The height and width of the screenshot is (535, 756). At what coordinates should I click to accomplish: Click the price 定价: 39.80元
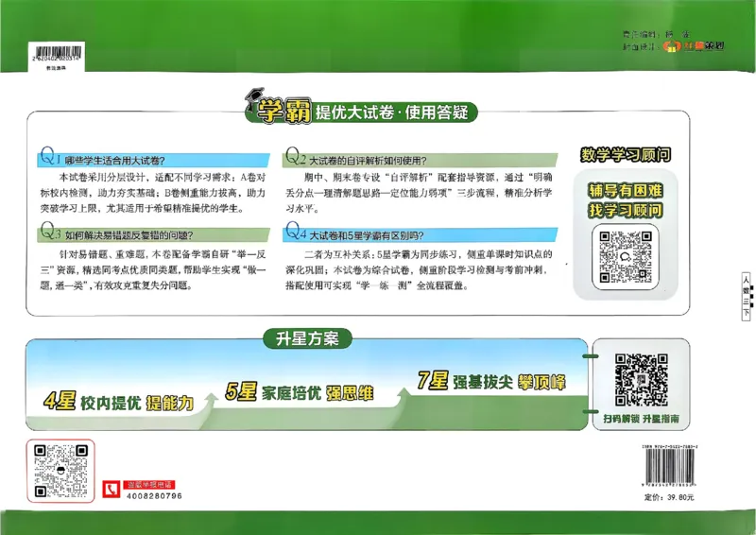(x=669, y=497)
